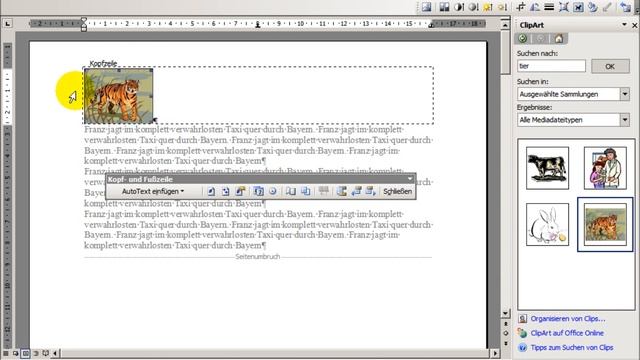The height and width of the screenshot is (360, 640).
Task: Click vertical scrollbar up arrow
Action: pyautogui.click(x=505, y=25)
